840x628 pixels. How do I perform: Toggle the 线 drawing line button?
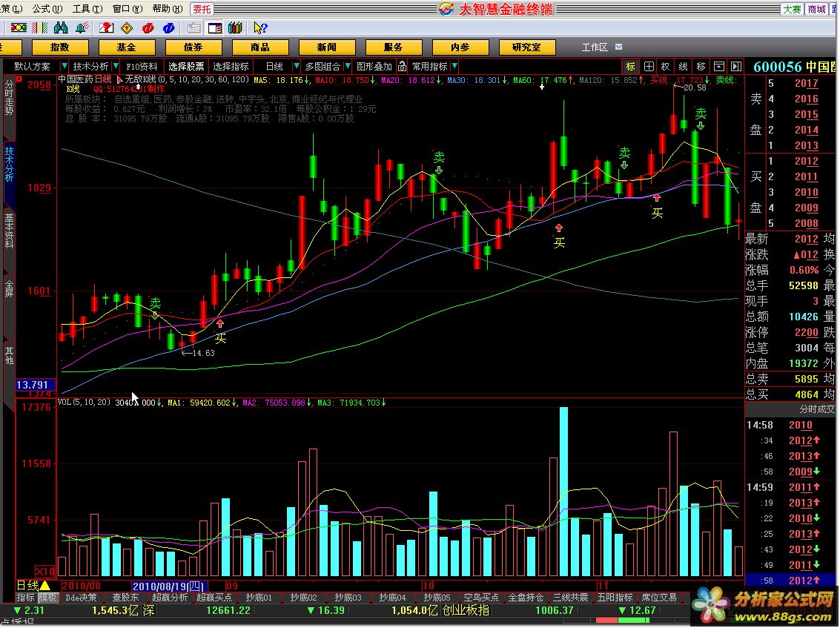(x=683, y=67)
